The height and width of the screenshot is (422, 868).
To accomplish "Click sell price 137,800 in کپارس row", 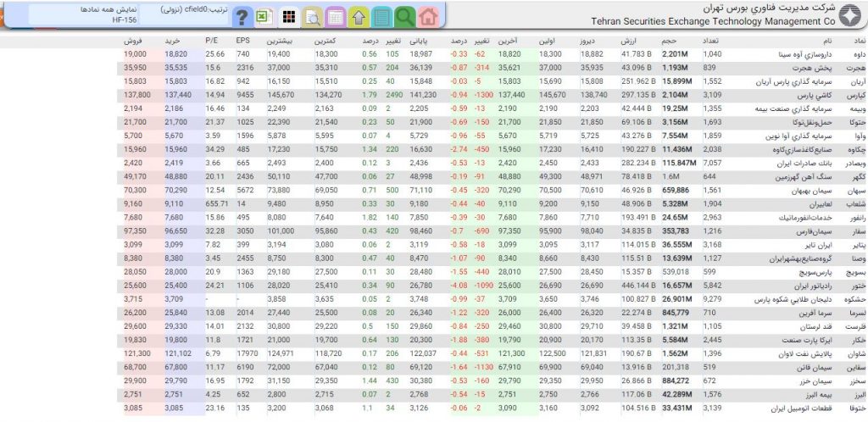I will point(136,95).
